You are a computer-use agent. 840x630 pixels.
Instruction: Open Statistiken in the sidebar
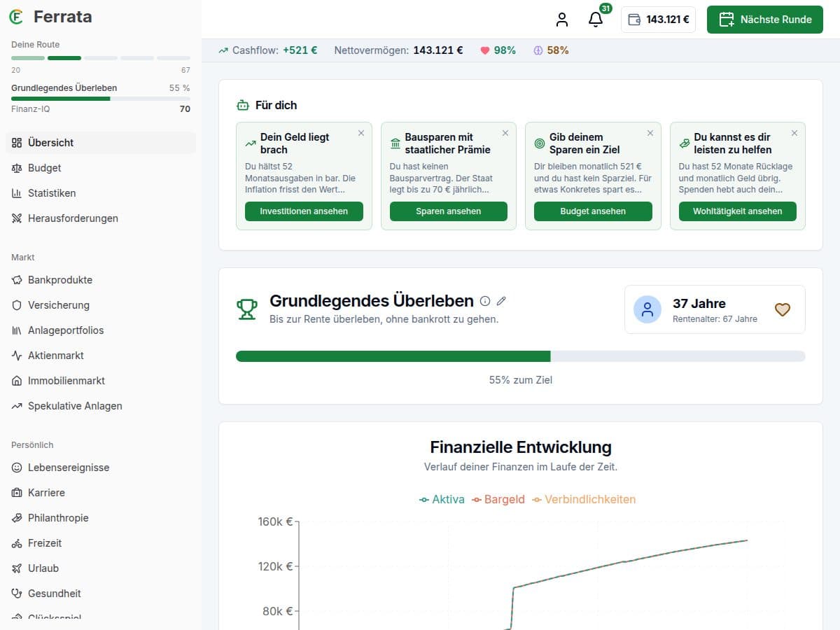(x=101, y=193)
